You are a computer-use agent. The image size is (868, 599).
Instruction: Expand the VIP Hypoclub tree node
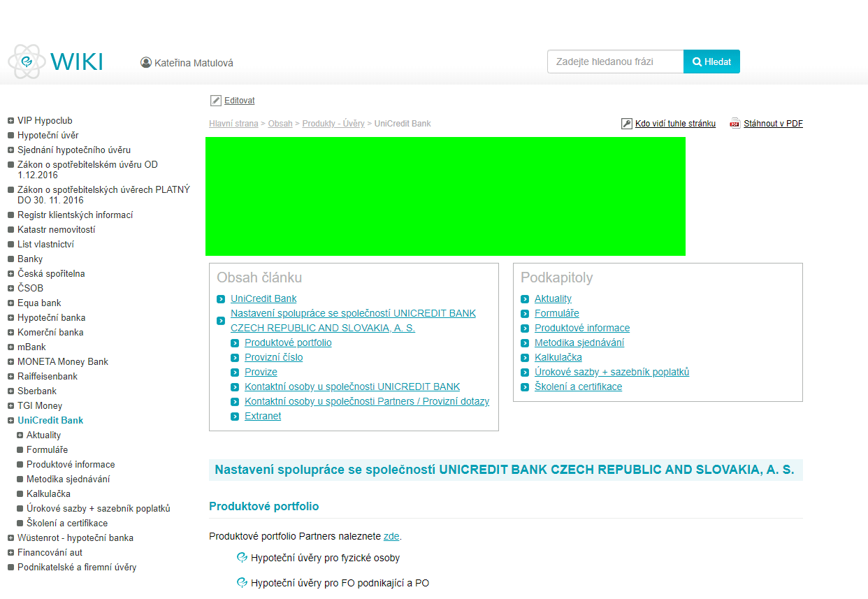(x=10, y=121)
